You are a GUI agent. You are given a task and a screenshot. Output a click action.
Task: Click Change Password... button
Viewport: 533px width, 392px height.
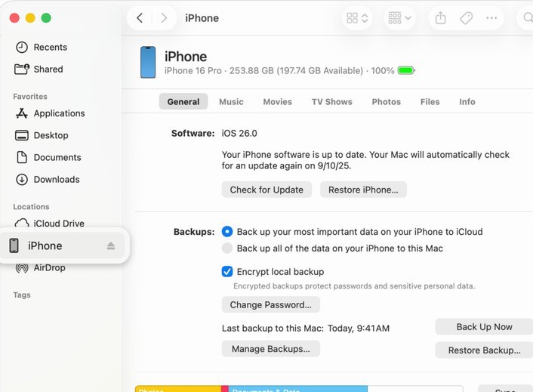[x=270, y=304]
